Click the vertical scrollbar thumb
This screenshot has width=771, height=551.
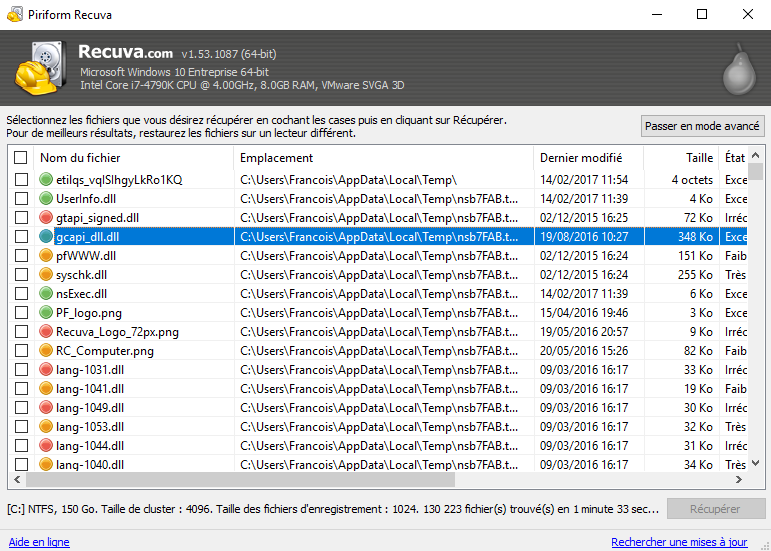(x=756, y=171)
